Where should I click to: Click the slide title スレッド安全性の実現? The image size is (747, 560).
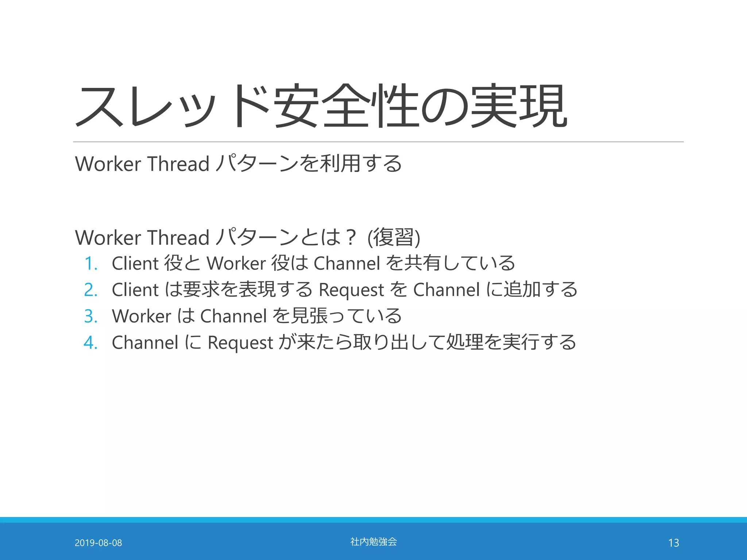[321, 106]
